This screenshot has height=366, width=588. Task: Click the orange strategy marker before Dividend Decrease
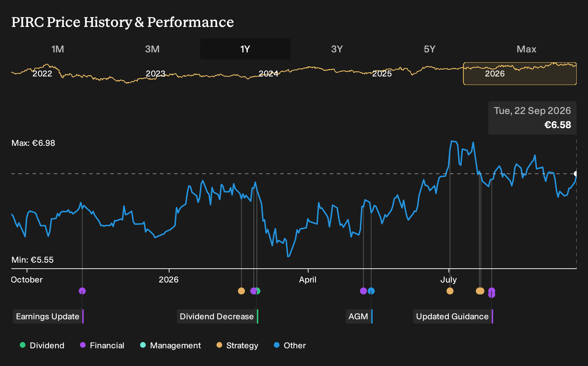click(241, 291)
